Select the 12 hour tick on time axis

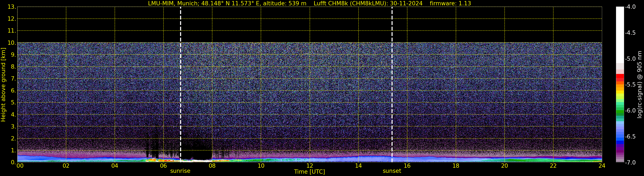point(310,166)
